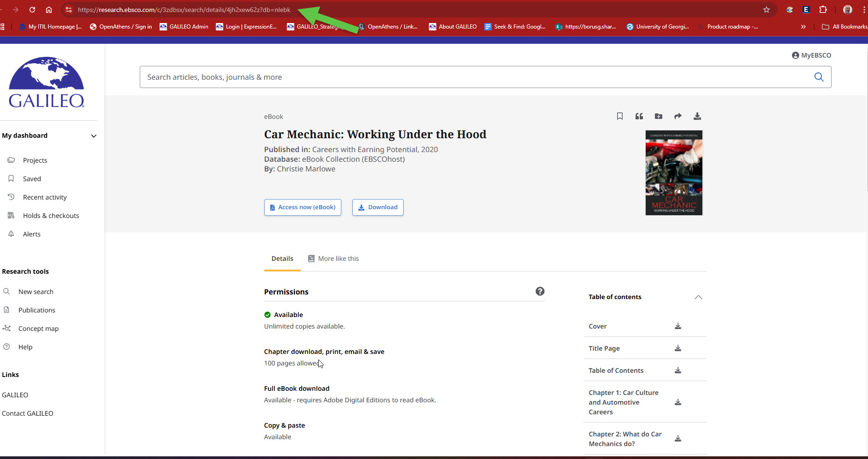
Task: Click the share arrow icon
Action: point(678,116)
